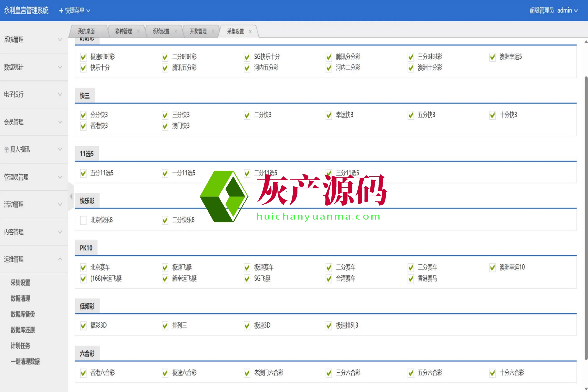This screenshot has height=392, width=588.
Task: Click the gift icon beside 真人视讯
Action: [x=6, y=150]
